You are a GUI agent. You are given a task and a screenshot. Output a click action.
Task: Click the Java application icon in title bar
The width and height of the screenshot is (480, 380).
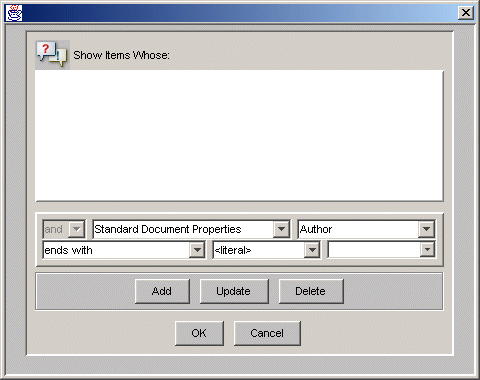14,13
